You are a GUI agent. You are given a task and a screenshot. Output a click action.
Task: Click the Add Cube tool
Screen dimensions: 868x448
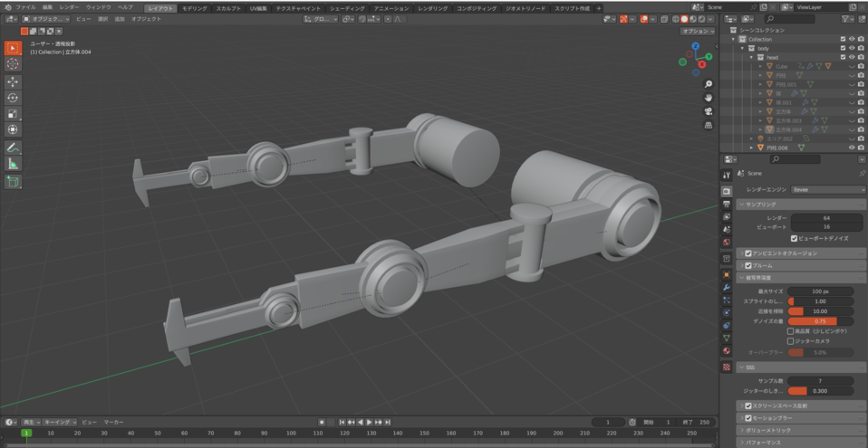pyautogui.click(x=13, y=181)
